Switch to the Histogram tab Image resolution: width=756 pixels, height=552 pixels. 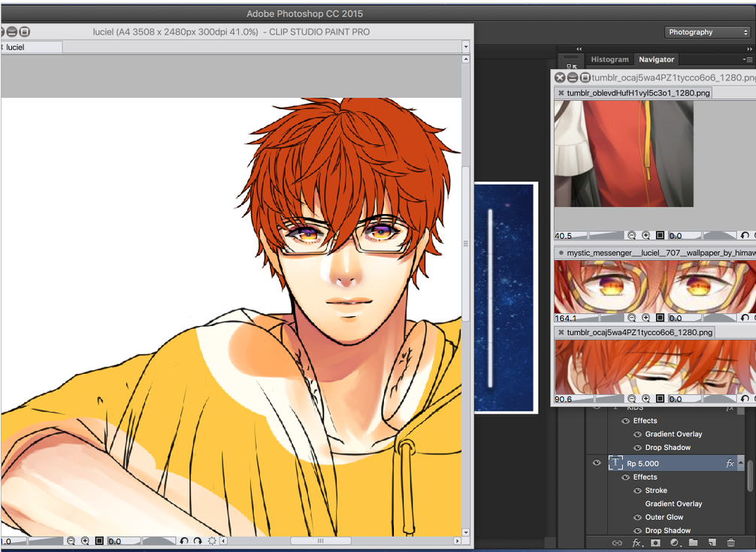(x=609, y=59)
